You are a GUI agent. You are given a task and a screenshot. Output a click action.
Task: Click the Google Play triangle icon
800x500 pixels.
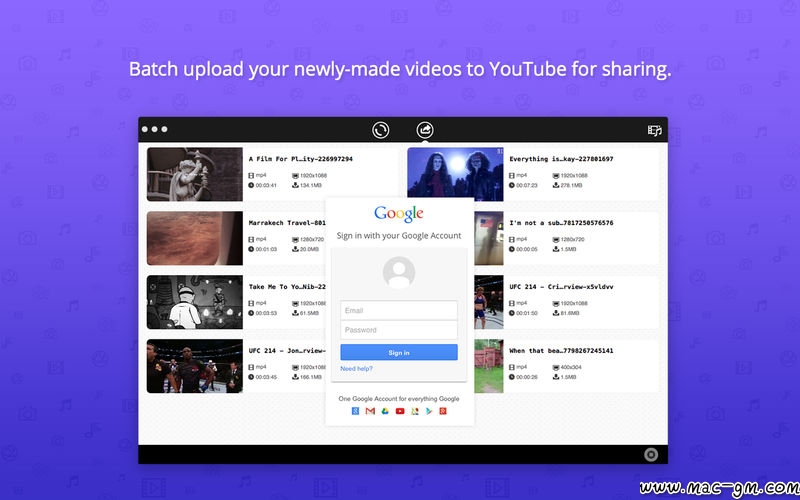429,411
